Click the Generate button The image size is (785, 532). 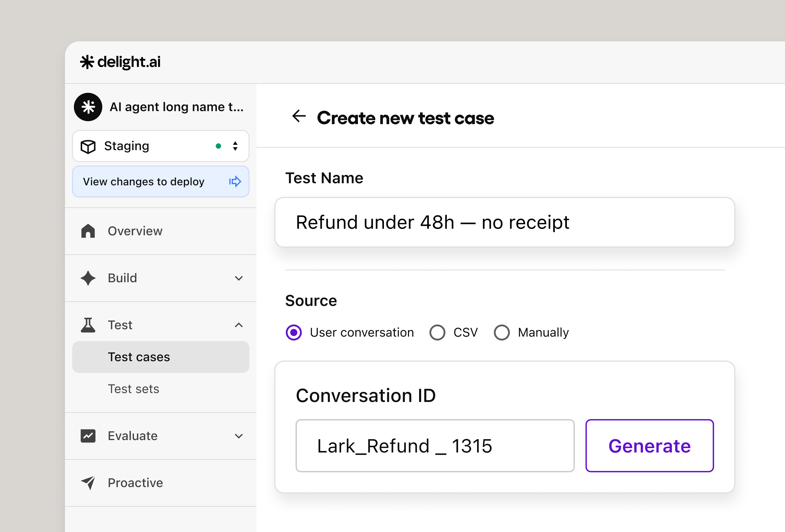(650, 446)
